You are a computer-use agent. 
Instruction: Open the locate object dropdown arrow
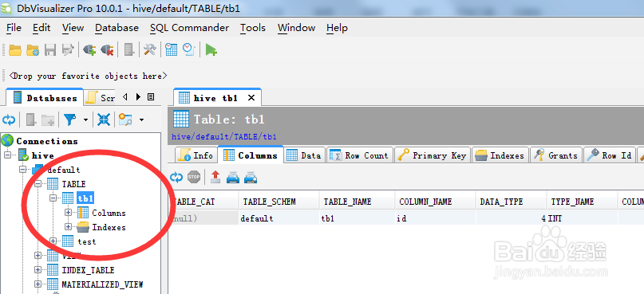click(141, 120)
